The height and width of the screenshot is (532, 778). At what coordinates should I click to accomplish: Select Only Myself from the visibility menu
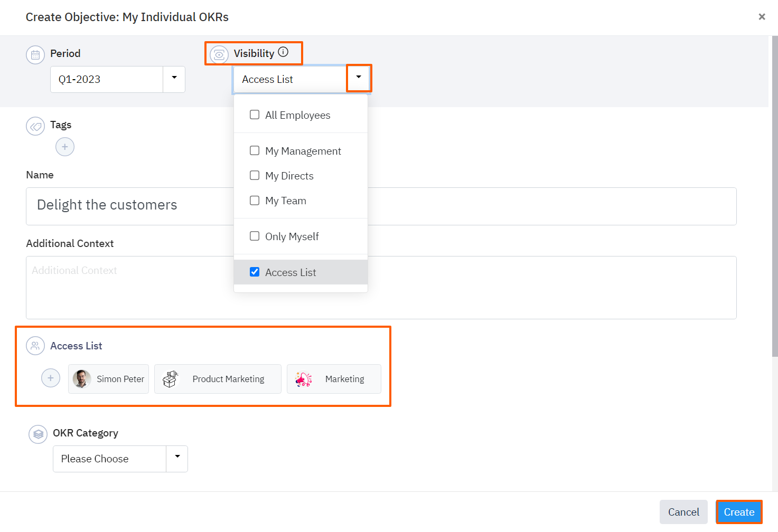click(292, 236)
